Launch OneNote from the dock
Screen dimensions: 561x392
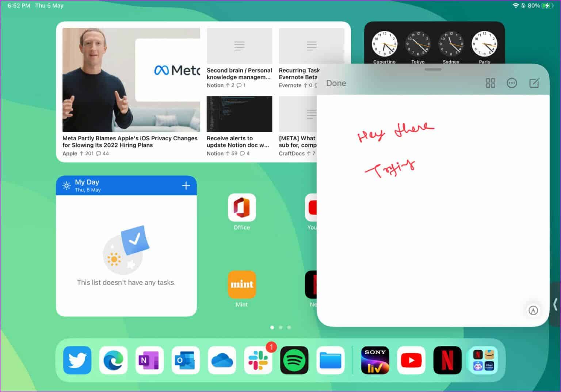pos(149,360)
